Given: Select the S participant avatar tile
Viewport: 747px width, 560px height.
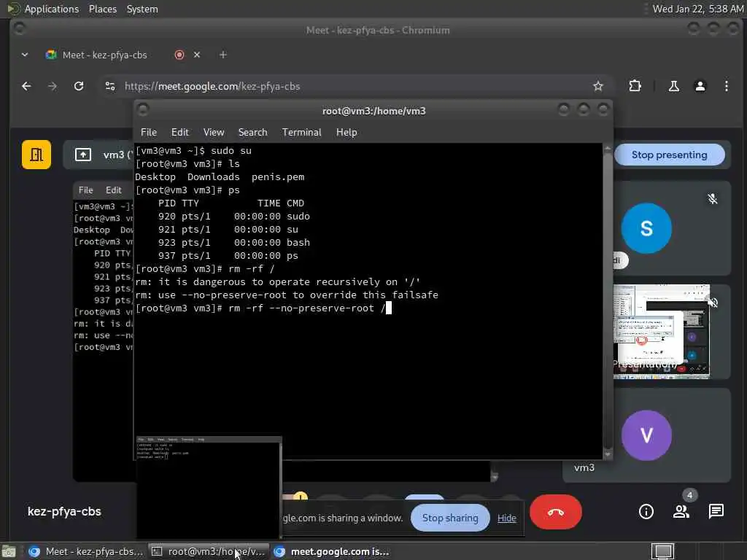Looking at the screenshot, I should 646,228.
